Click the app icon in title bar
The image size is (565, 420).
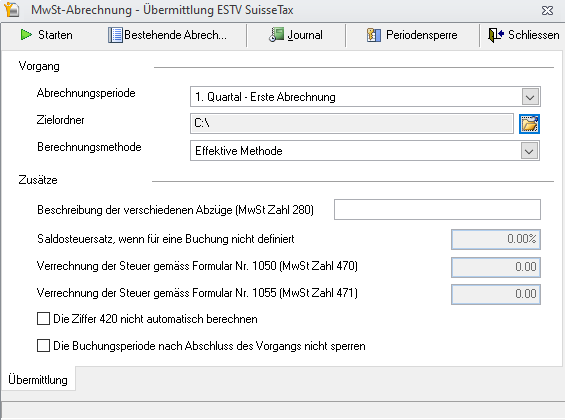tap(12, 10)
